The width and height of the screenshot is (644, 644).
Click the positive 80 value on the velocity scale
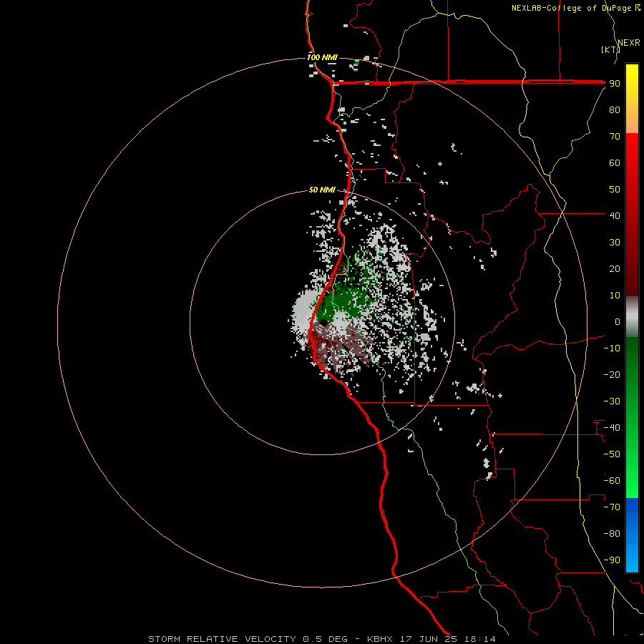(615, 109)
